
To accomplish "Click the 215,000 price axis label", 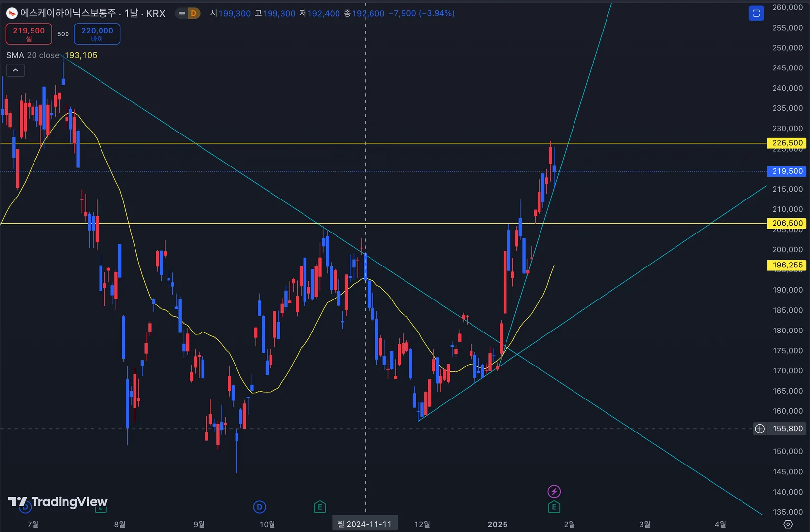I will click(x=787, y=189).
